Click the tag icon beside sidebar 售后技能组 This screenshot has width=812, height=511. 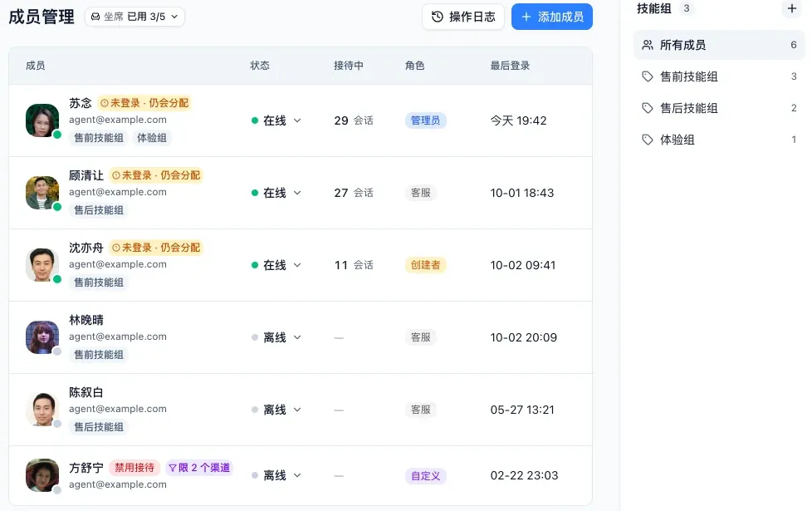[x=648, y=108]
